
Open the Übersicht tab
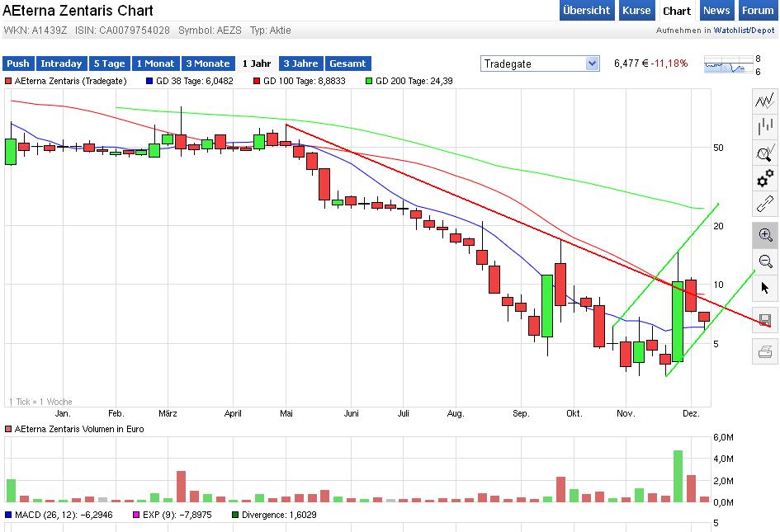[x=587, y=11]
